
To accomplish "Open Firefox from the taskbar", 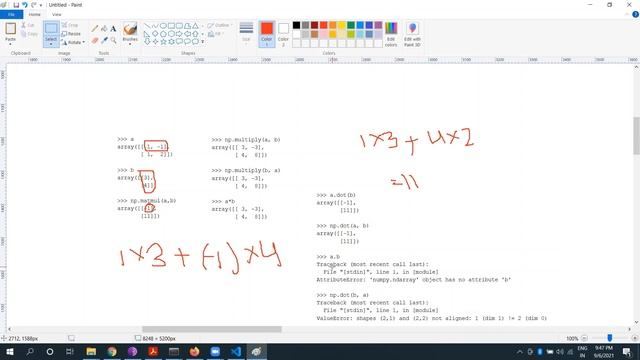I will pyautogui.click(x=194, y=351).
